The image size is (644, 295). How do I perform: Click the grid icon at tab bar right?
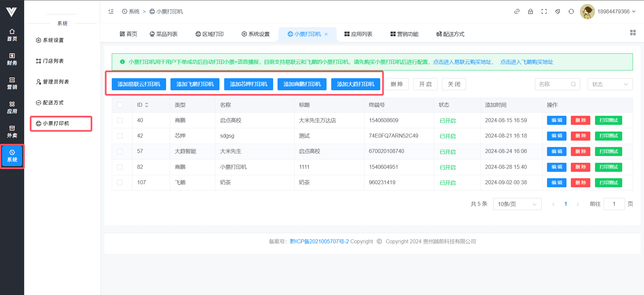pos(633,33)
